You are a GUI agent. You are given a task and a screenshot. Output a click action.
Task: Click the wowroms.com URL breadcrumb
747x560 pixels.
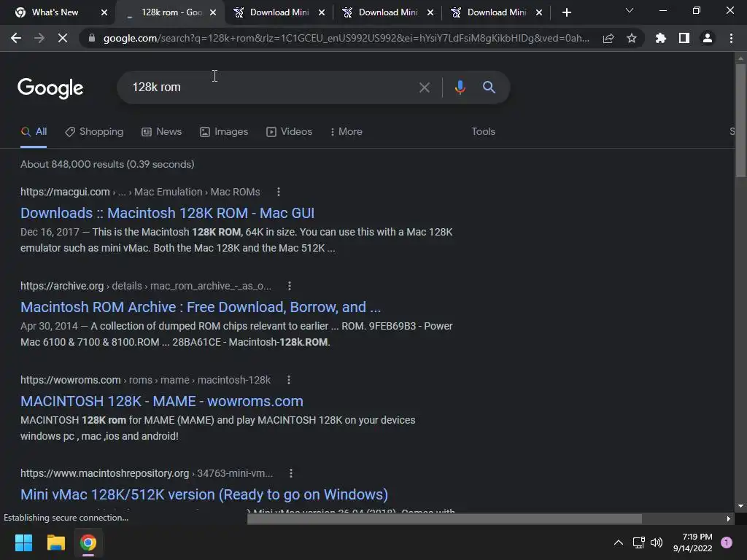(145, 380)
